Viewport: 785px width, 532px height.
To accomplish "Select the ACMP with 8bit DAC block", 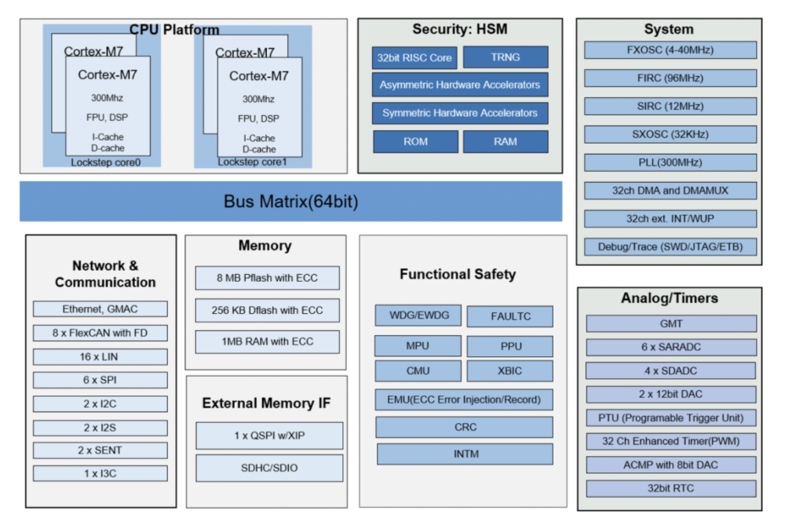I will [x=670, y=465].
